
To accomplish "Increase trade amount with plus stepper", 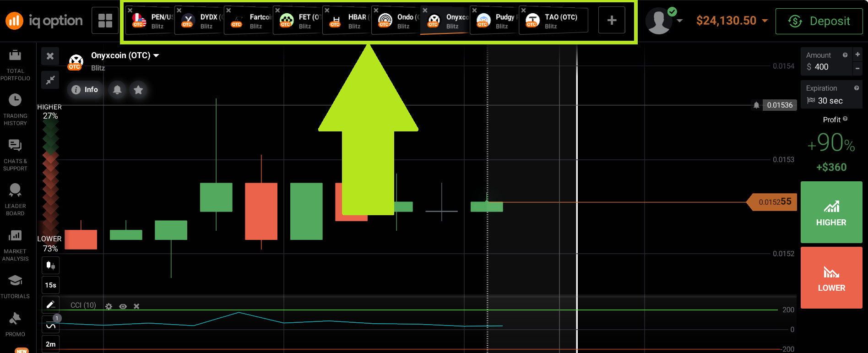I will click(x=857, y=54).
